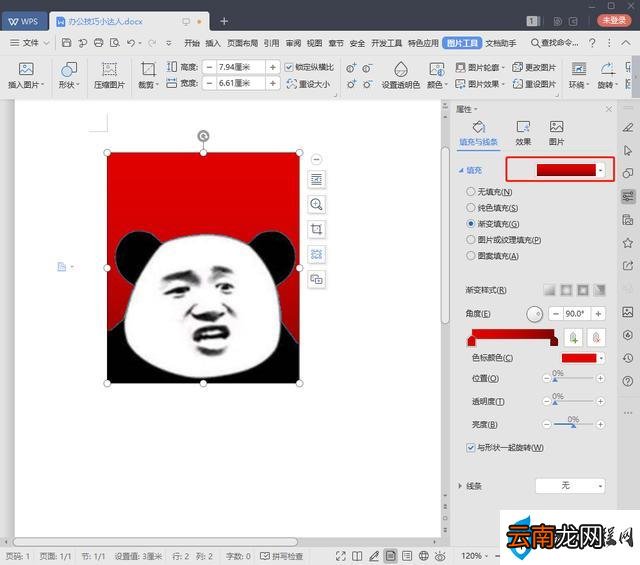Viewport: 640px width, 565px height.
Task: Collapse the Fill (填充) section
Action: pyautogui.click(x=461, y=170)
